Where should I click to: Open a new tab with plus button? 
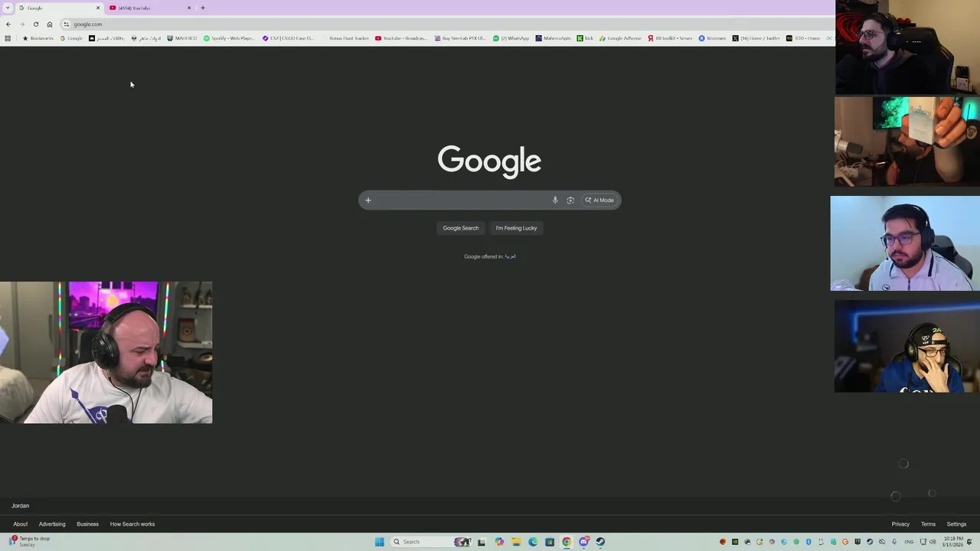[203, 8]
